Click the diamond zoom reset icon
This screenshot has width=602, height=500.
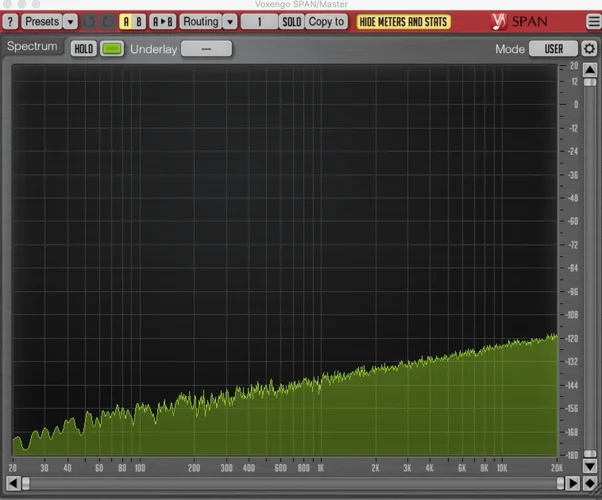pos(589,482)
